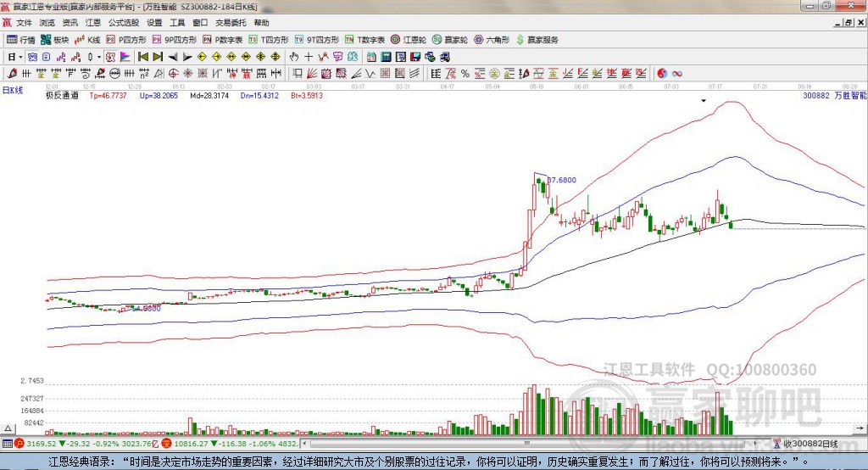Open the 行情 market quotes view

click(21, 40)
